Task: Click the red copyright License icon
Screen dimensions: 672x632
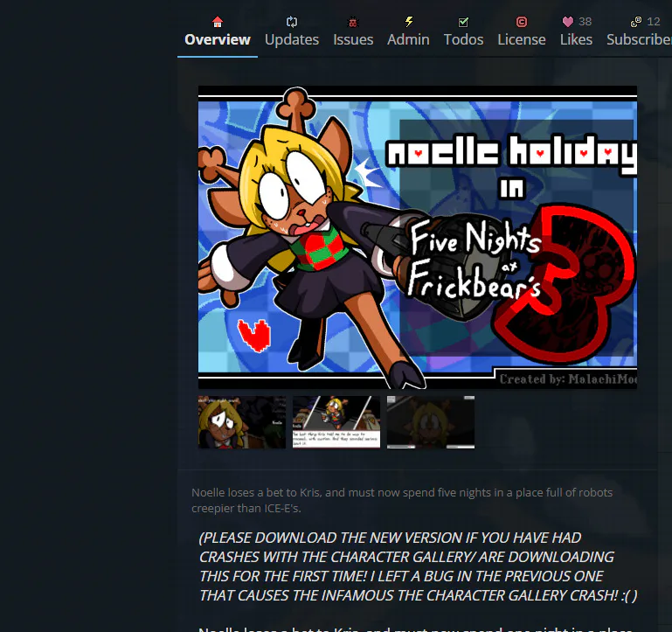Action: (x=522, y=22)
